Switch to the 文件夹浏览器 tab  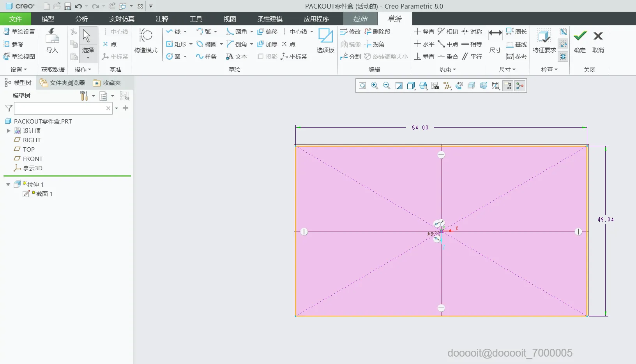pyautogui.click(x=62, y=83)
